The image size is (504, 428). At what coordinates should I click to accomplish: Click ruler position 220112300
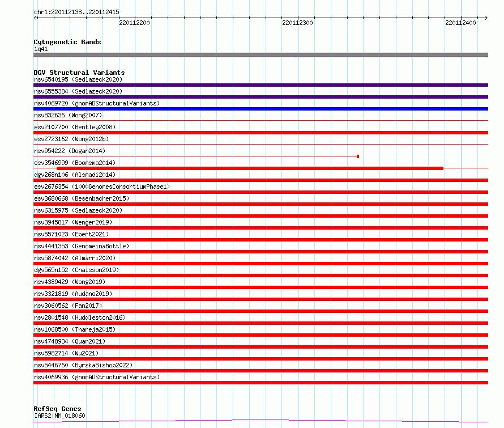tap(297, 23)
